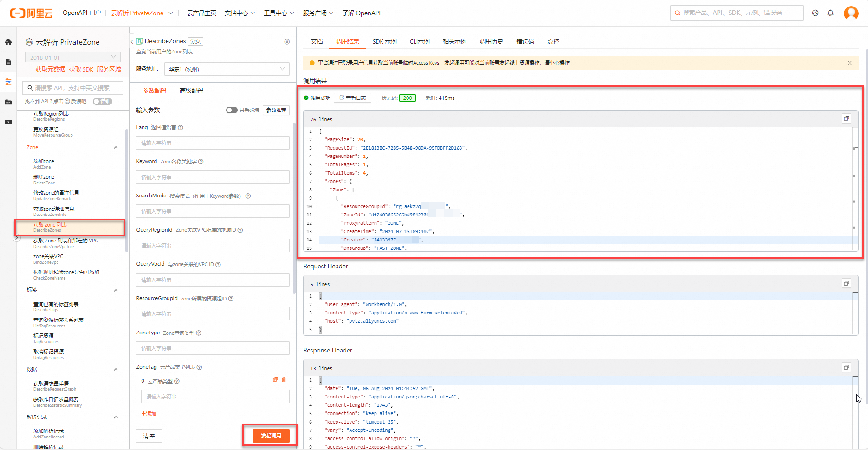
Task: Focus the API search field
Action: (x=73, y=88)
